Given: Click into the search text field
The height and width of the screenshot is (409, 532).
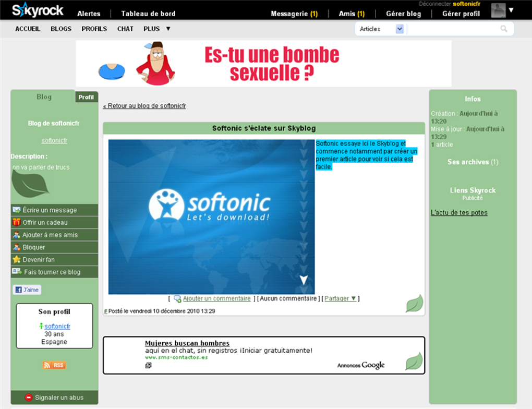Looking at the screenshot, I should pyautogui.click(x=453, y=29).
